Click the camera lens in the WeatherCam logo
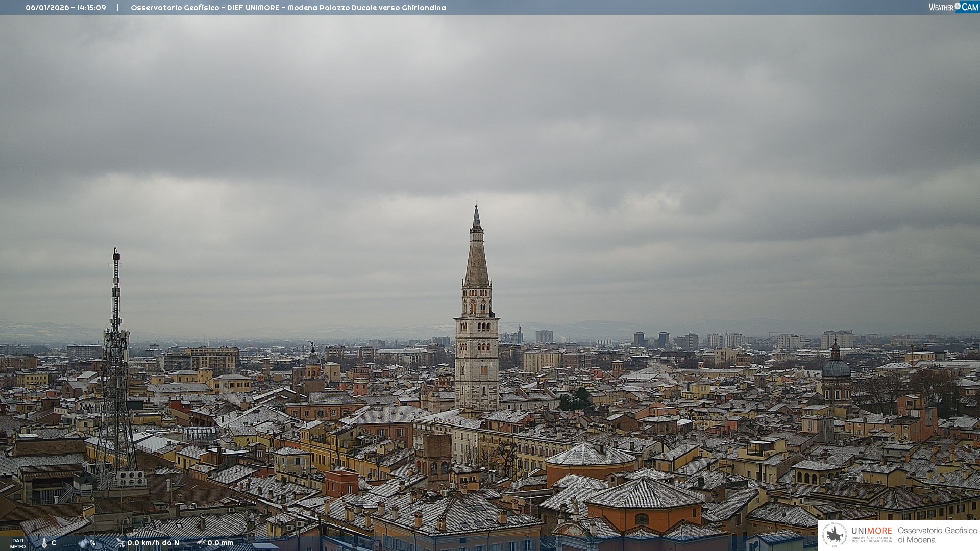This screenshot has width=980, height=551. coord(958,6)
